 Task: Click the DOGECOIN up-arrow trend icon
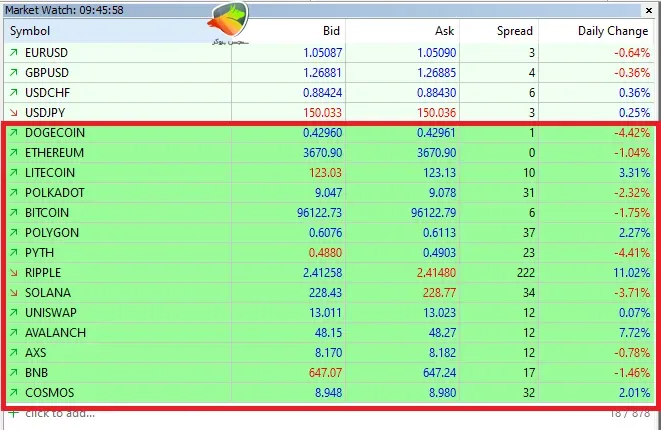pos(13,132)
